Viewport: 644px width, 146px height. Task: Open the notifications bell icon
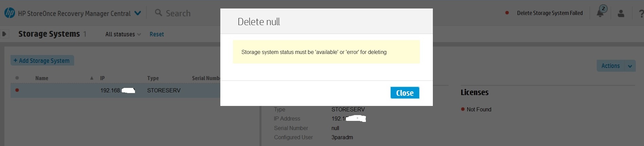pyautogui.click(x=600, y=13)
